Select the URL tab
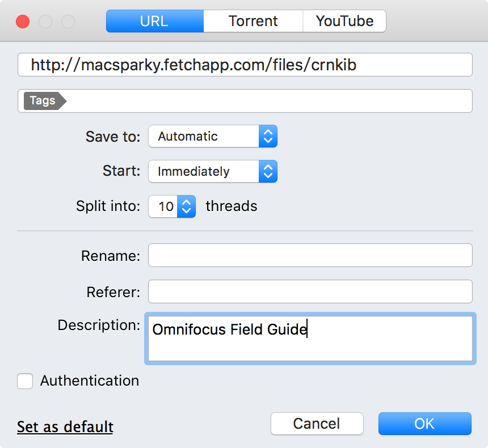The height and width of the screenshot is (448, 488). point(155,21)
